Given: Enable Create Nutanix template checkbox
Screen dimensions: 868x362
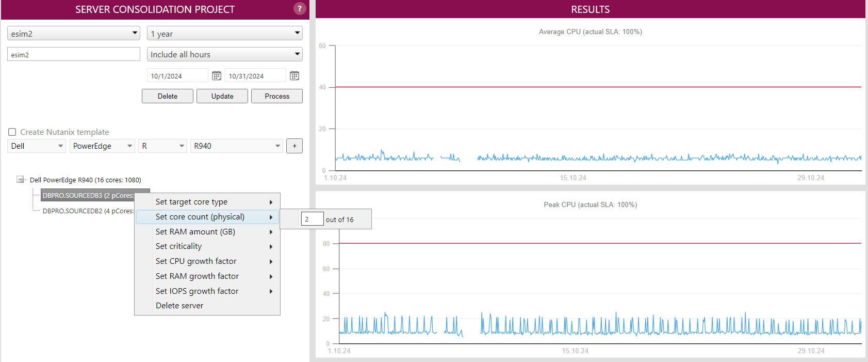Looking at the screenshot, I should tap(12, 132).
